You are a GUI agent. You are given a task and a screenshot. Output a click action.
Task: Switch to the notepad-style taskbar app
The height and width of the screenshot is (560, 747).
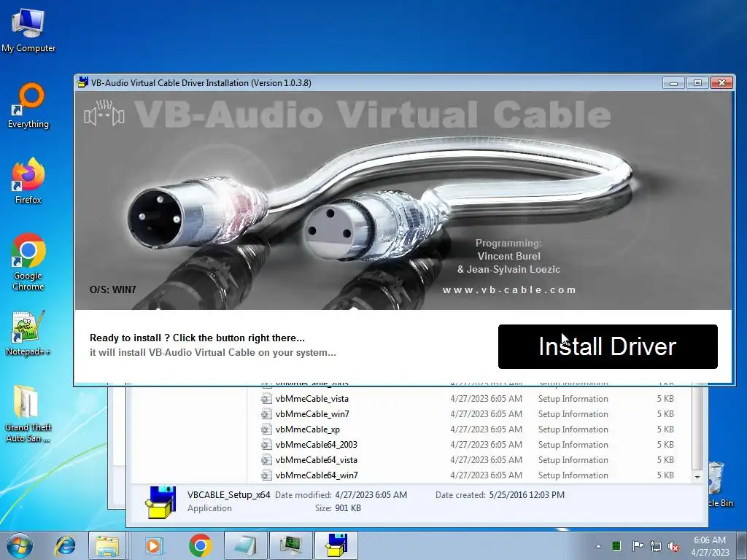(x=246, y=545)
